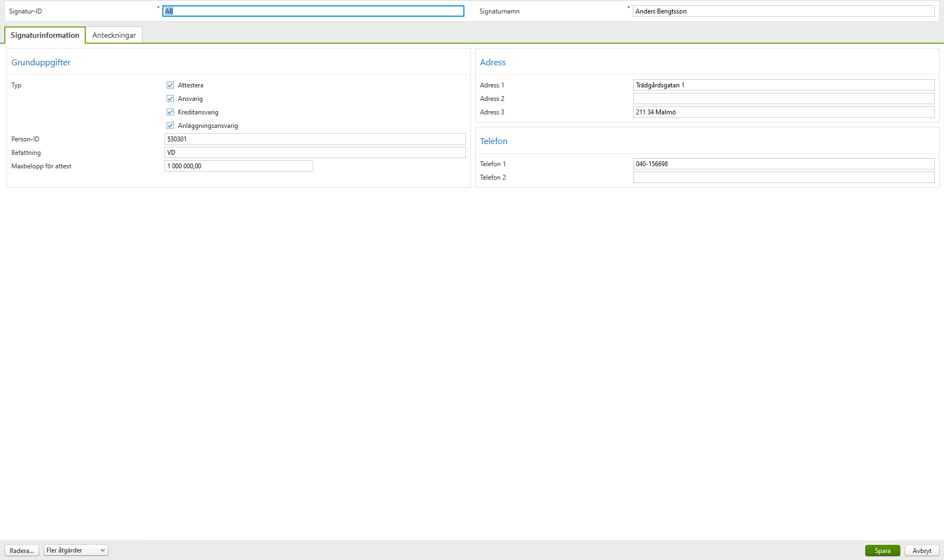
Task: Click the Maxbelopp för attest field
Action: [x=238, y=166]
